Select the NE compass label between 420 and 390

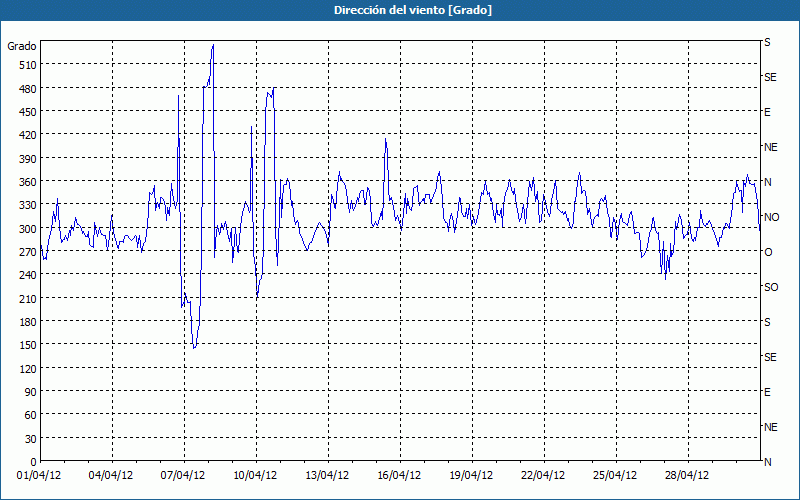770,147
